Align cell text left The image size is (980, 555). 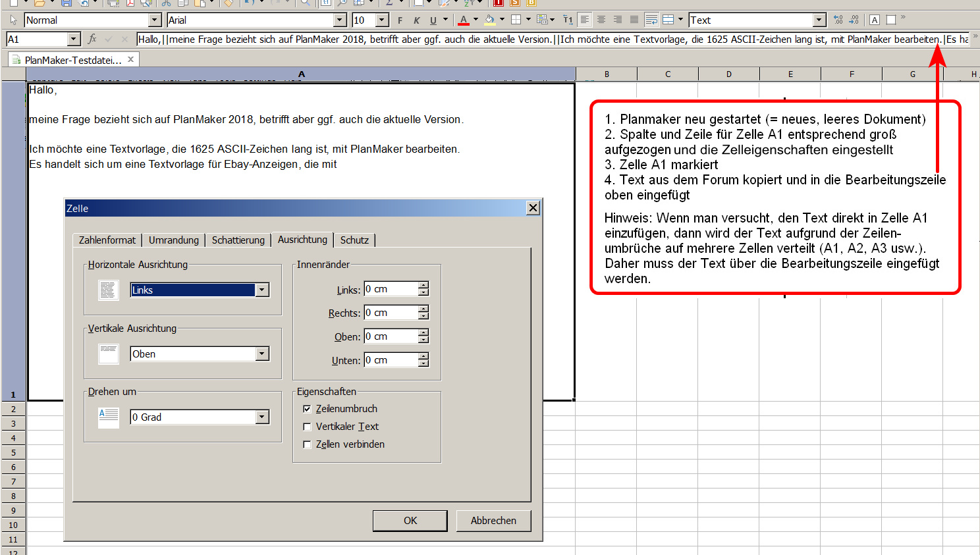tap(585, 20)
